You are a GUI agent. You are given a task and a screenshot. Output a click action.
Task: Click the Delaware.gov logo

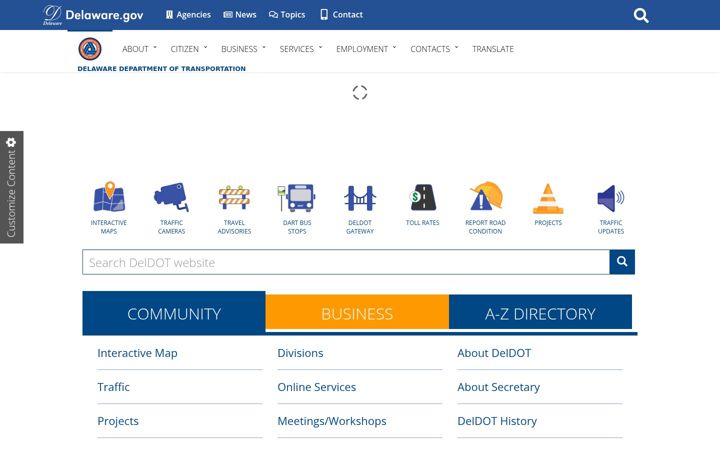coord(93,15)
